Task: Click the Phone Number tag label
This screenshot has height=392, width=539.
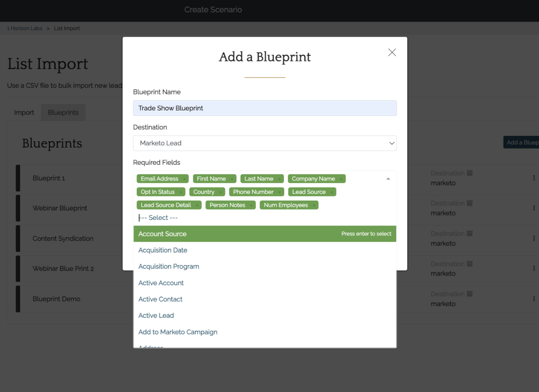Action: (253, 192)
